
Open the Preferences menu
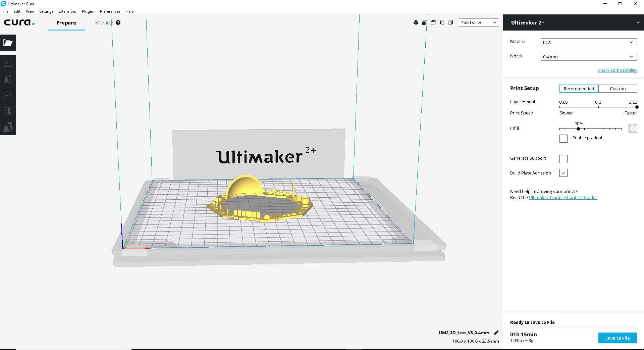click(x=110, y=11)
